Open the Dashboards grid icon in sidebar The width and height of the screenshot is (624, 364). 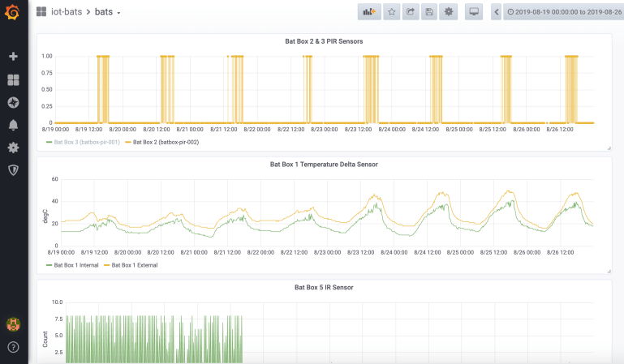click(x=13, y=79)
